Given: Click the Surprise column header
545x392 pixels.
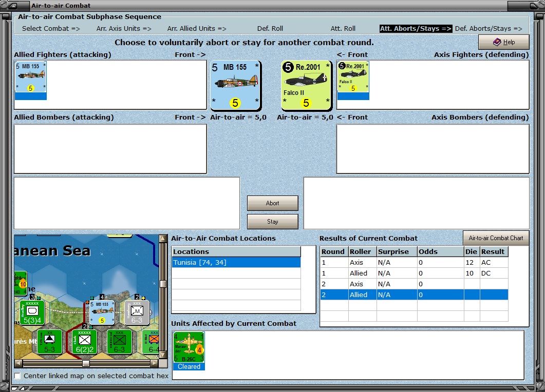Looking at the screenshot, I should coord(397,252).
